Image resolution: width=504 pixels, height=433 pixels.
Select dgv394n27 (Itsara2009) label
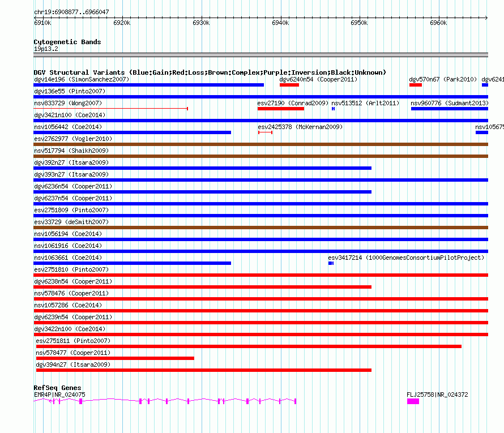73,365
